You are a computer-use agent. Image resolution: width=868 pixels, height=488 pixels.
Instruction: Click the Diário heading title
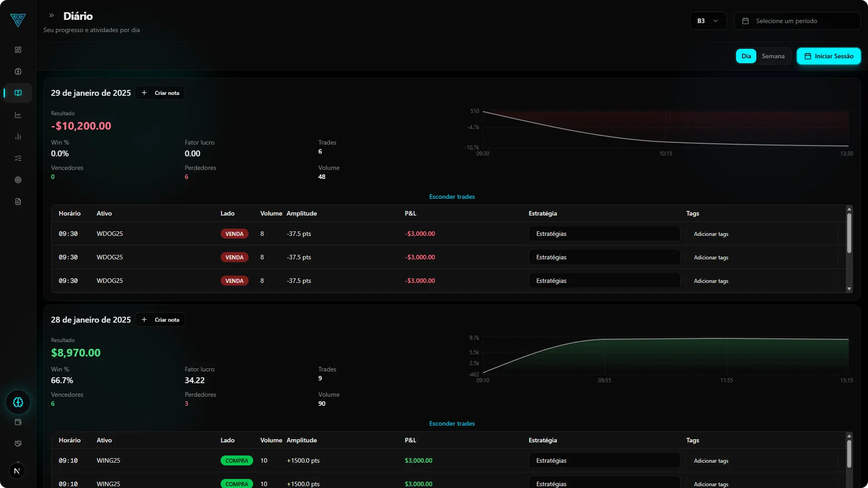tap(77, 16)
